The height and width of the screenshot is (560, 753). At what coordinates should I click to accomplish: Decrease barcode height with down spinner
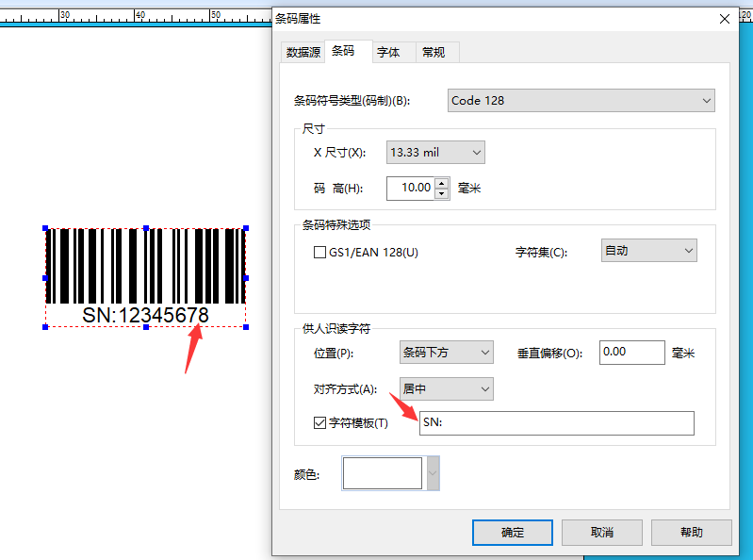442,193
